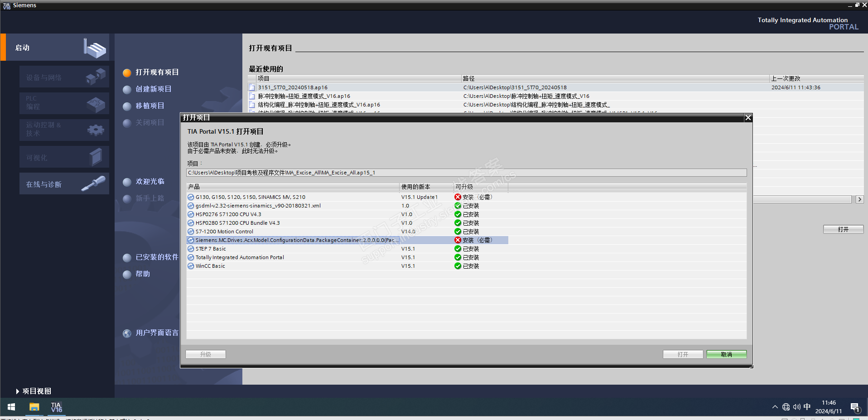Viewport: 868px width, 420px height.
Task: Click the horizontal scrollbar of the recent list
Action: (802, 199)
